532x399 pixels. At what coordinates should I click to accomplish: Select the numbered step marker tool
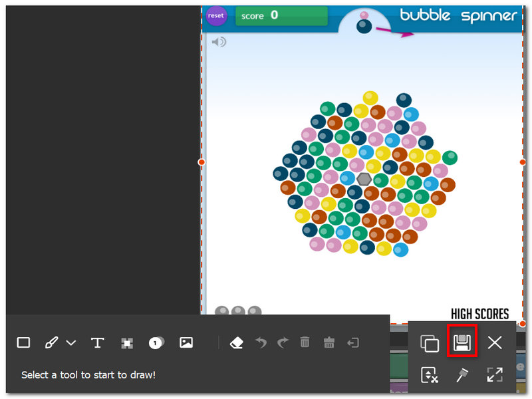(156, 342)
